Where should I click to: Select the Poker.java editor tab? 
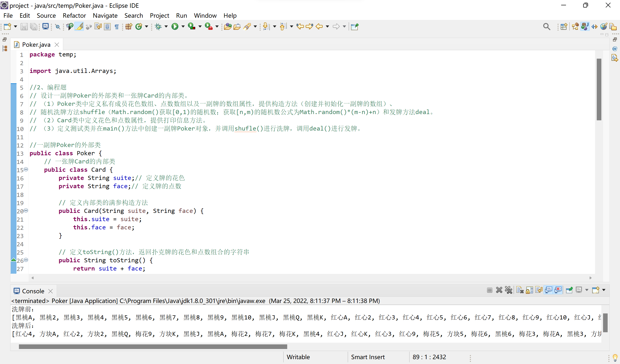tap(36, 45)
